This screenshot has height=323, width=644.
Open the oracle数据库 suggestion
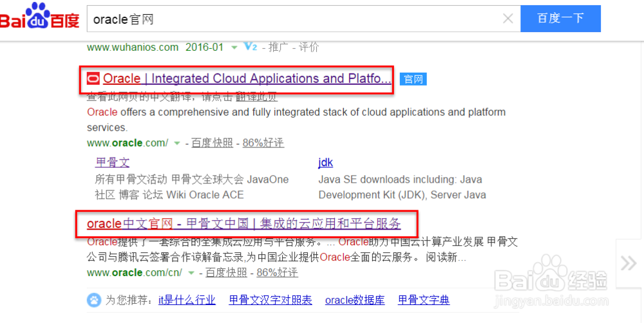point(355,300)
